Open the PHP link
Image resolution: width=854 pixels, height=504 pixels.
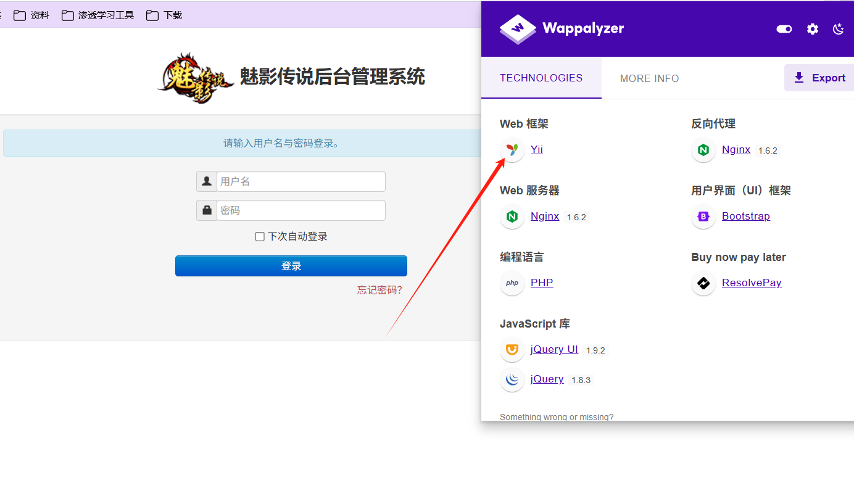pyautogui.click(x=542, y=283)
